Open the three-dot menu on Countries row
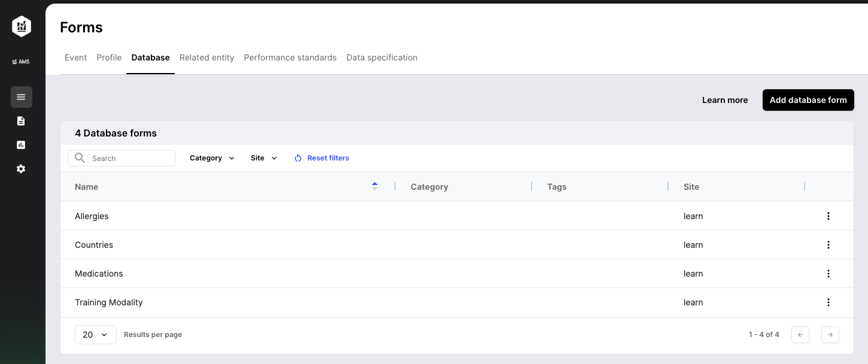 pyautogui.click(x=828, y=245)
